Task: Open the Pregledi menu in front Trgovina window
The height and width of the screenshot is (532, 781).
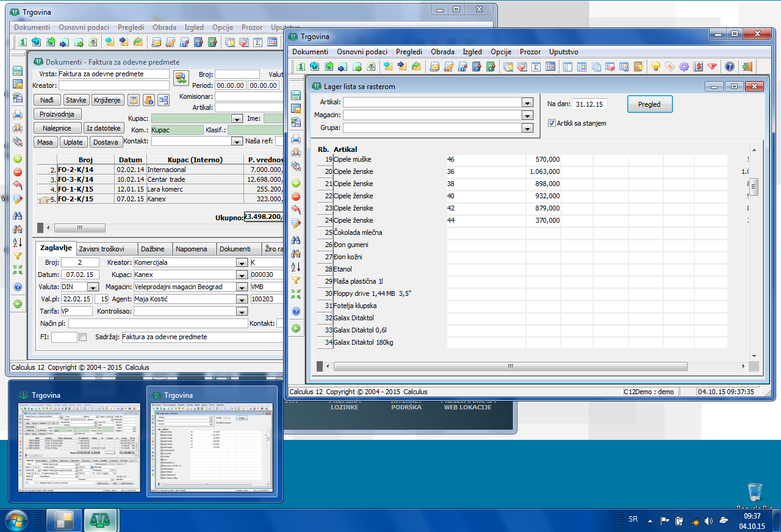Action: pyautogui.click(x=409, y=52)
